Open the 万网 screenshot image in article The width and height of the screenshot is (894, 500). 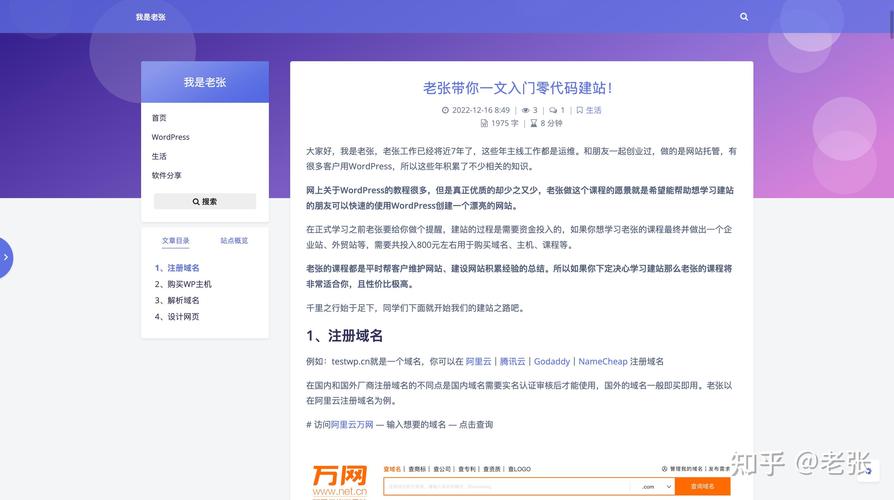[x=520, y=479]
